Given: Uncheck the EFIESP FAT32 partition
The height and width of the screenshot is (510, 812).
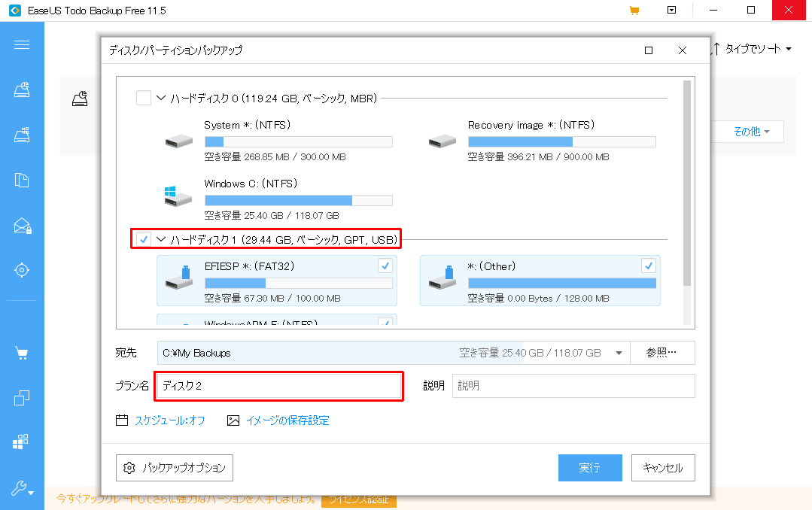Looking at the screenshot, I should pos(385,266).
